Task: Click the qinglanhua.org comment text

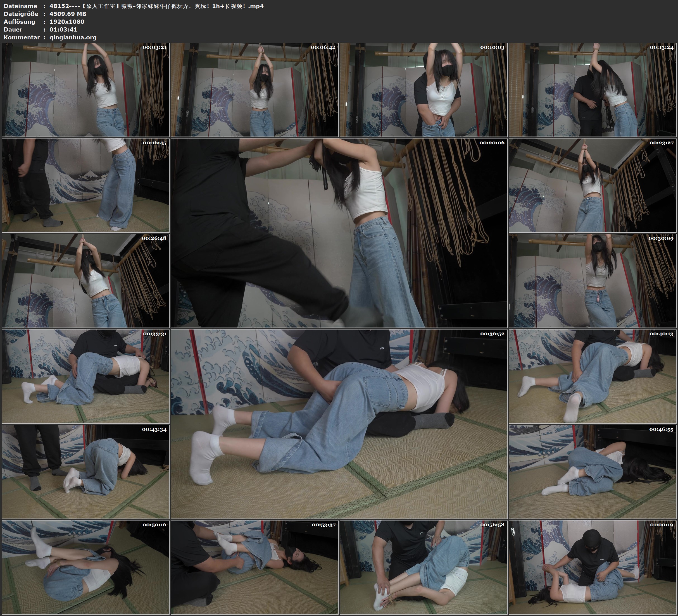Action: [x=73, y=37]
